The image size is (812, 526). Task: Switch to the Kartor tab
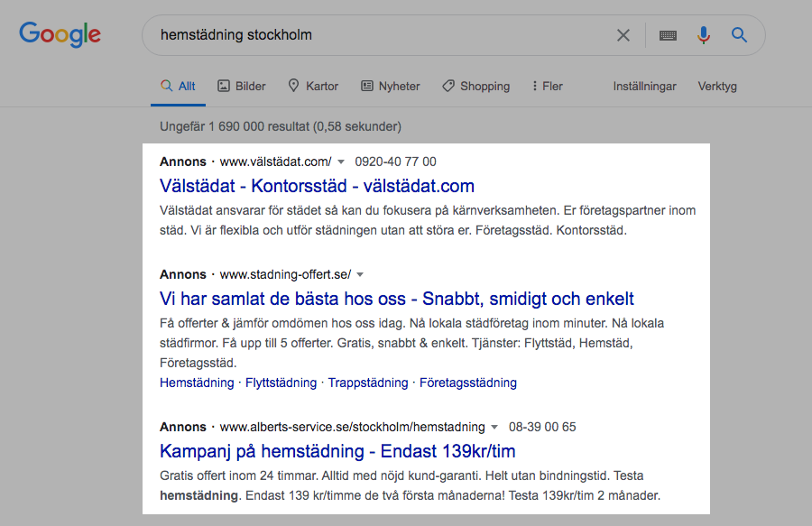[313, 86]
